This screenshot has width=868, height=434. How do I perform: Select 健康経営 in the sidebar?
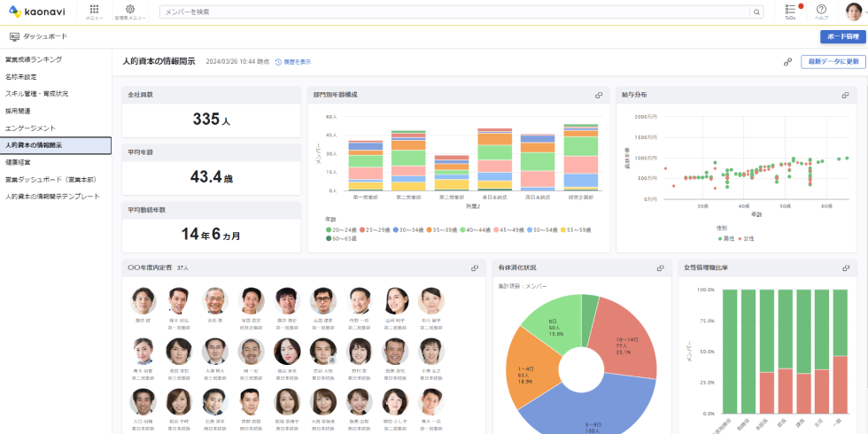coord(18,162)
